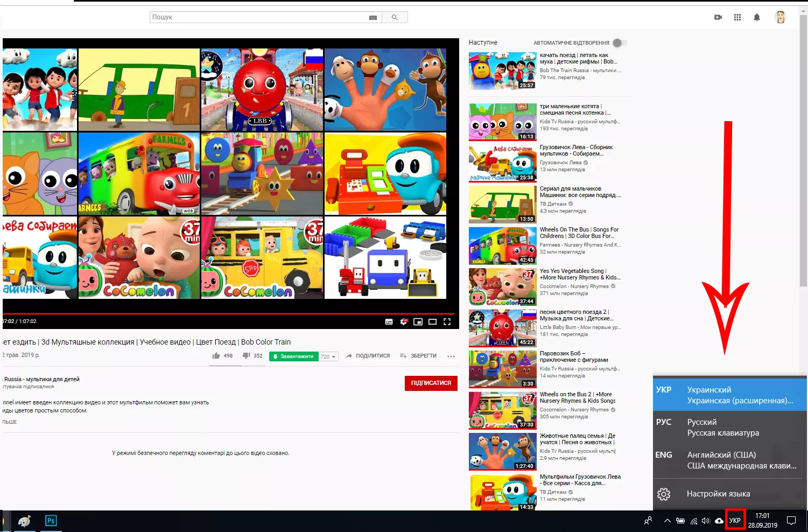
Task: Enter full screen video mode
Action: pyautogui.click(x=447, y=322)
